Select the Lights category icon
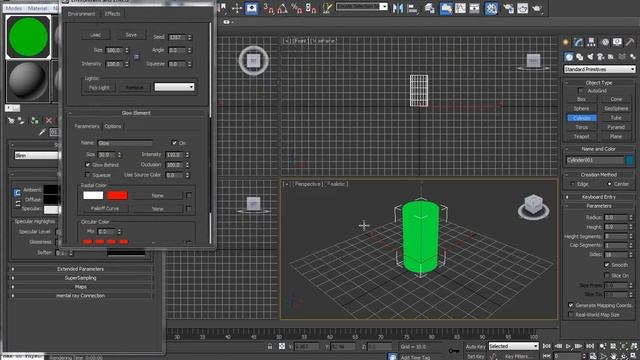The width and height of the screenshot is (640, 360). pyautogui.click(x=590, y=57)
